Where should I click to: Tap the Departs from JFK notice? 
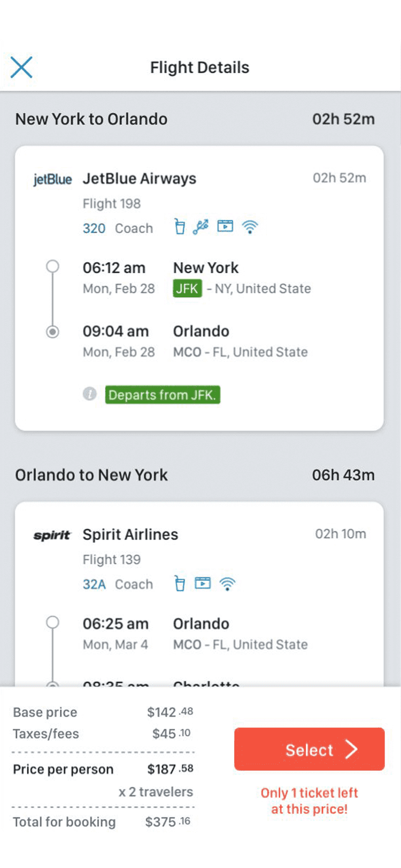pos(163,395)
